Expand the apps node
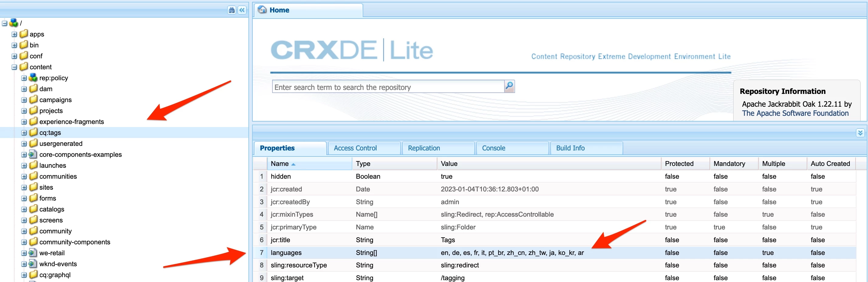 point(14,34)
